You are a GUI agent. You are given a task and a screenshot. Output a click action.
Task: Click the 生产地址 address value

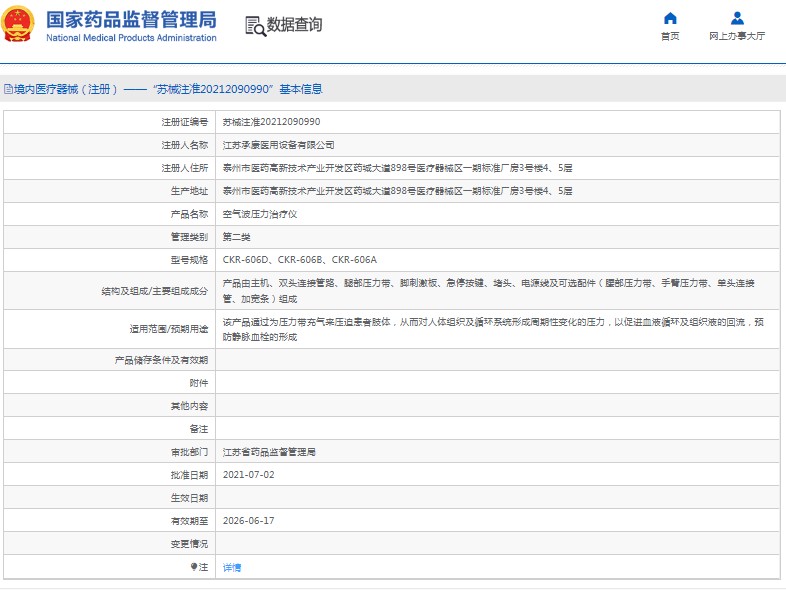point(398,191)
